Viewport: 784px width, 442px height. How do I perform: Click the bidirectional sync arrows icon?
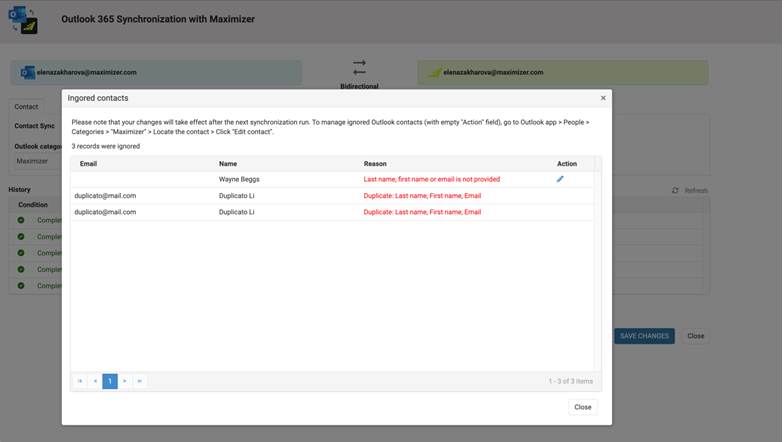coord(360,68)
